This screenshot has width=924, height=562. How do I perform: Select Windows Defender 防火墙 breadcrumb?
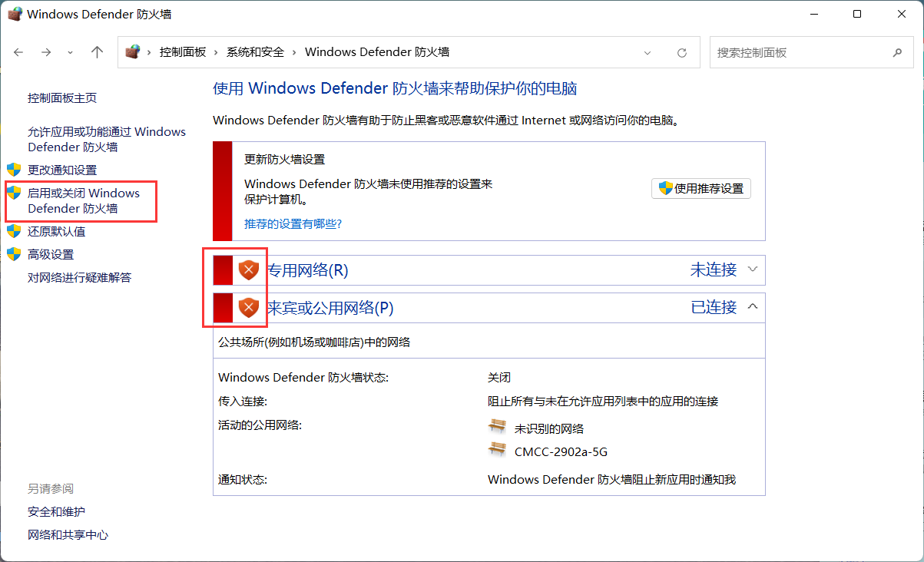click(x=377, y=52)
